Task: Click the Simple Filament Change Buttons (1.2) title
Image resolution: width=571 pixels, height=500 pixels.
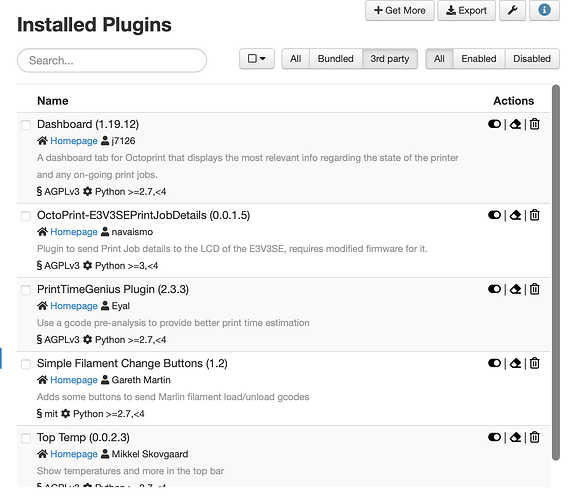Action: [132, 363]
